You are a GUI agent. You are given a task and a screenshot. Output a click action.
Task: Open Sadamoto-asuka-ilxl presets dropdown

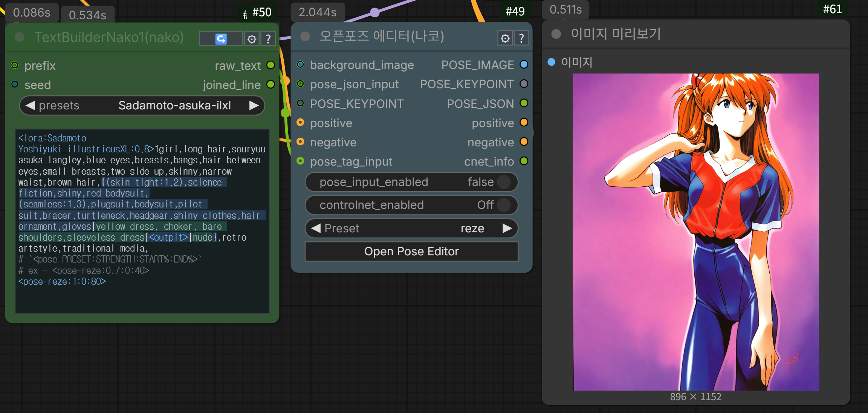(x=174, y=105)
